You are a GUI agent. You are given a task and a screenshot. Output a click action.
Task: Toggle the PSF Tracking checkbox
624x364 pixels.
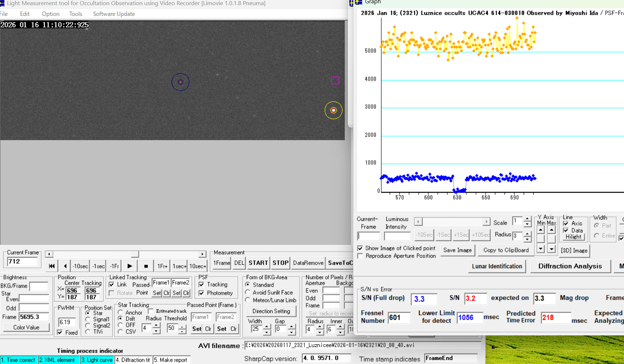pyautogui.click(x=202, y=284)
